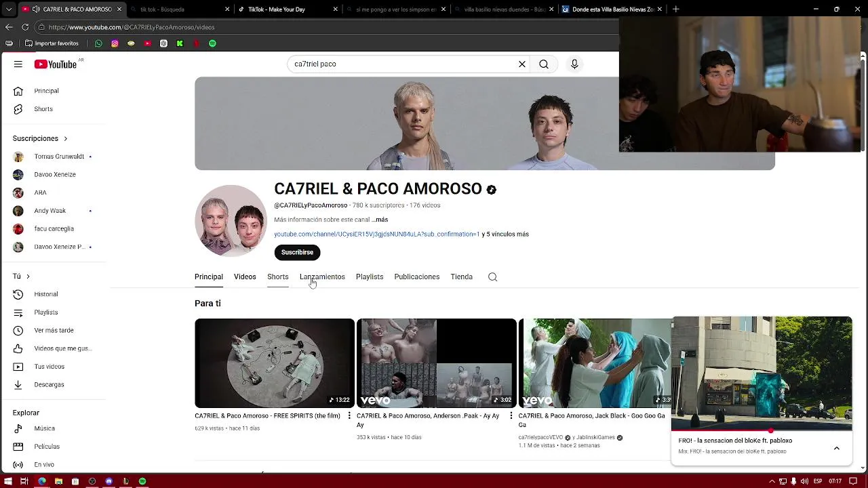Open the Goo Goo Ga Ga video title
The width and height of the screenshot is (868, 488).
pos(591,420)
